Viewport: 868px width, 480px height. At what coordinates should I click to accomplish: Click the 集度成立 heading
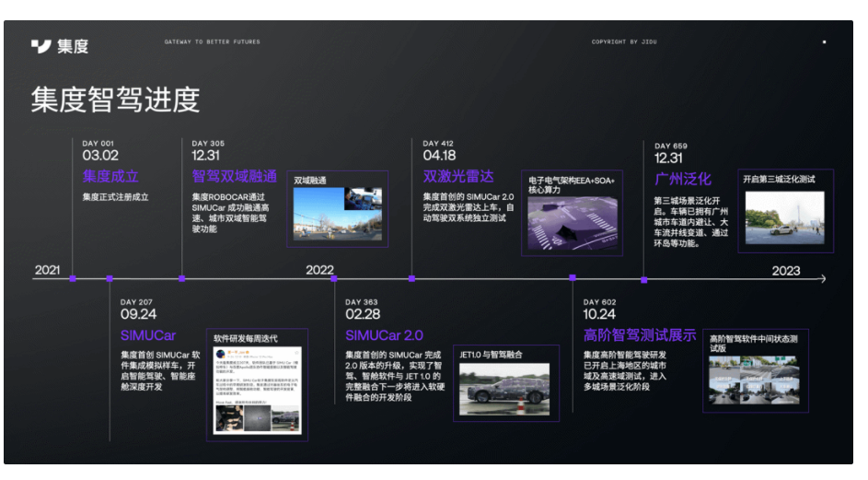(x=110, y=177)
